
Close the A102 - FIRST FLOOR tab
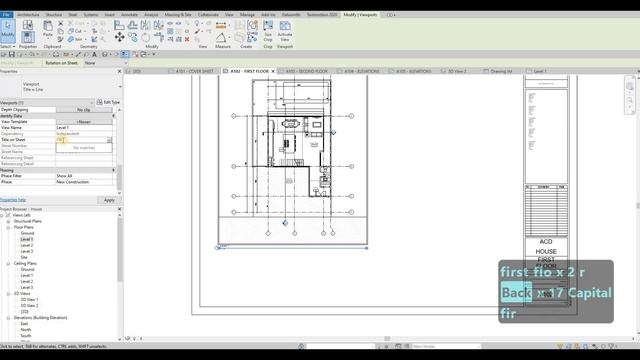pyautogui.click(x=273, y=71)
